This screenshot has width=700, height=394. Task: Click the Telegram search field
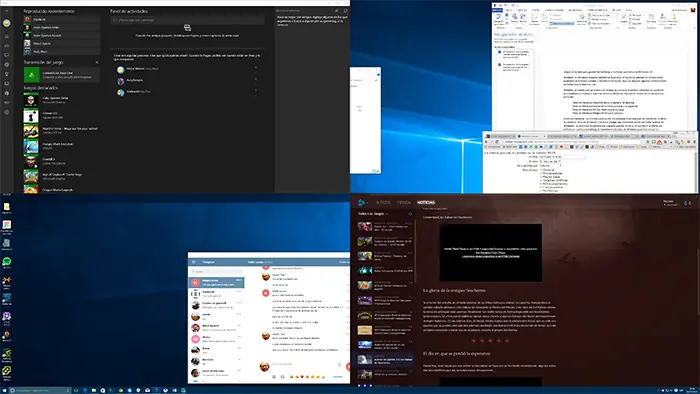pyautogui.click(x=217, y=271)
